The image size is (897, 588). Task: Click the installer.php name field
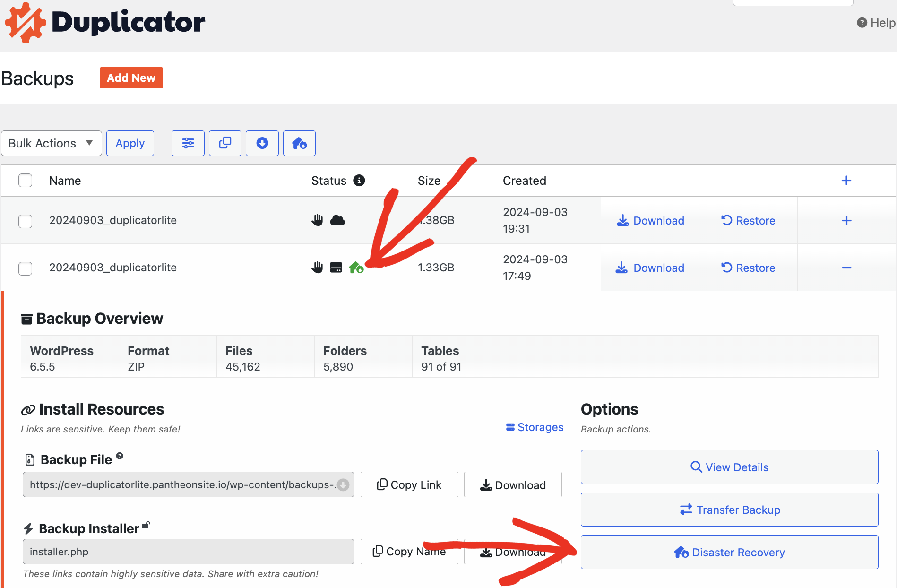click(x=188, y=552)
